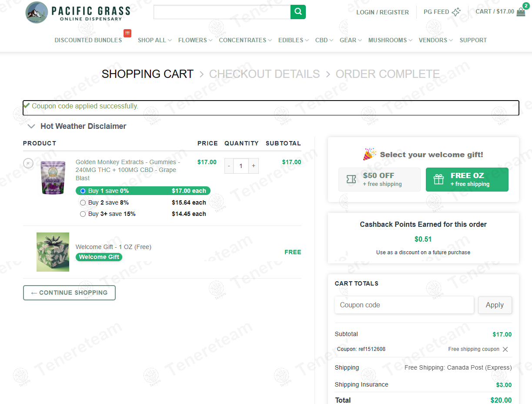The height and width of the screenshot is (404, 532).
Task: Remove the Golden Monkey gummies from cart
Action: click(28, 163)
